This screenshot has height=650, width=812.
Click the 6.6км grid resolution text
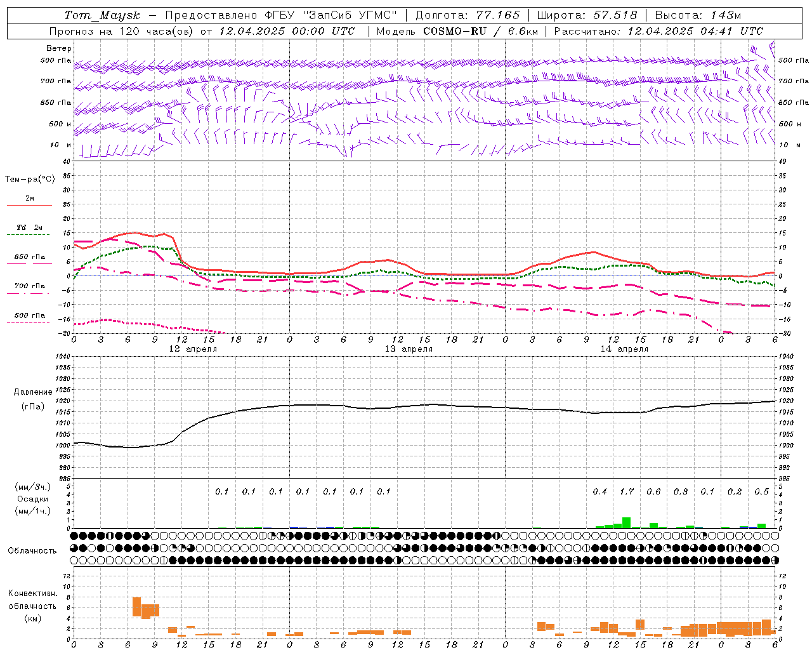tap(523, 31)
